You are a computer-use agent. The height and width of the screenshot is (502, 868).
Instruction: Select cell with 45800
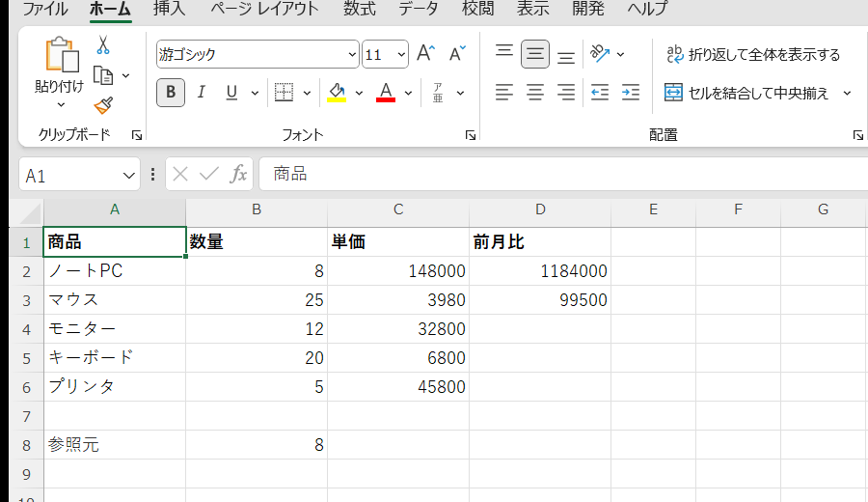pos(398,387)
